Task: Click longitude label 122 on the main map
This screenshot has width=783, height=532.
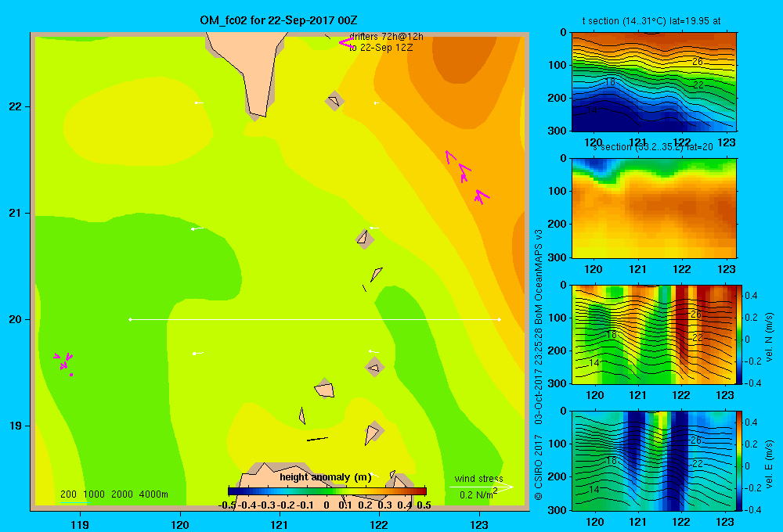Action: point(380,524)
